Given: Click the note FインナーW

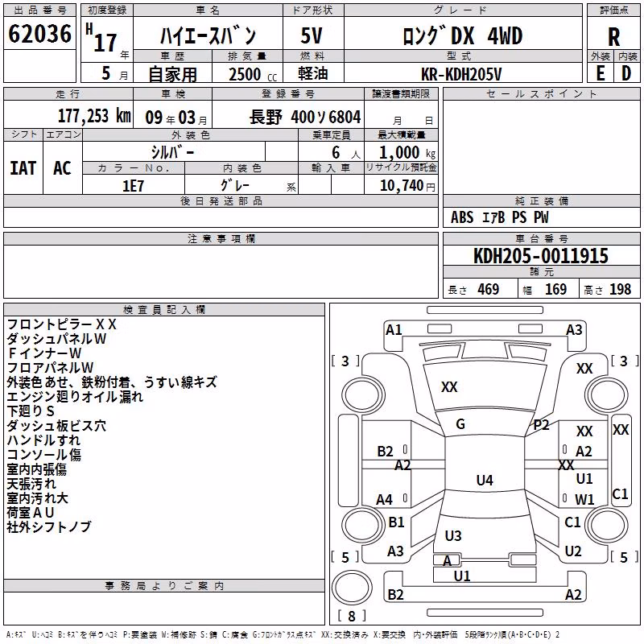Looking at the screenshot, I should [44, 353].
